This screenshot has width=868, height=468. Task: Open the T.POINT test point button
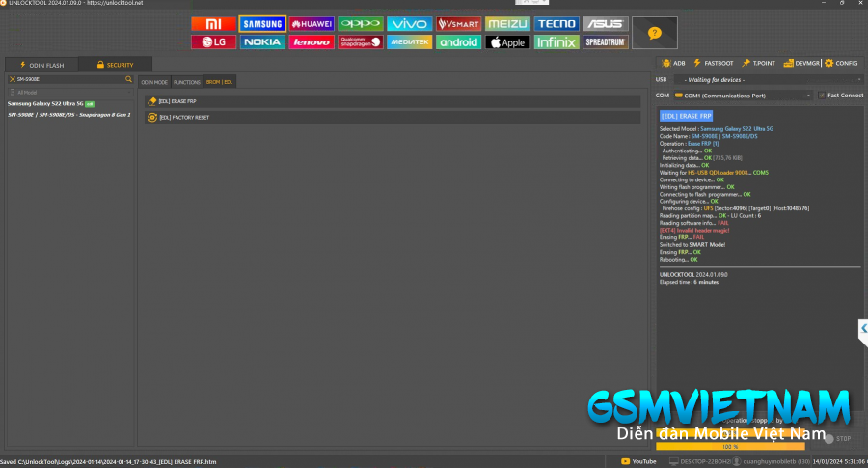(x=758, y=63)
